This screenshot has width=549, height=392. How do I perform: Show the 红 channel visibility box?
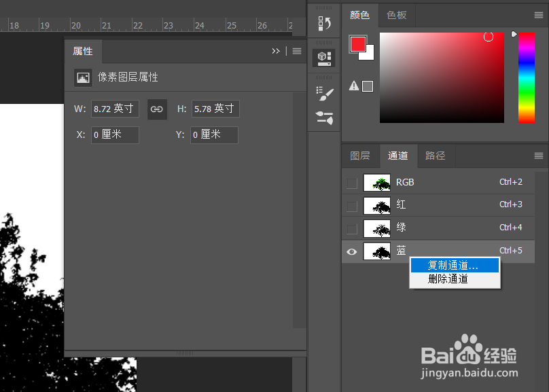click(x=352, y=206)
